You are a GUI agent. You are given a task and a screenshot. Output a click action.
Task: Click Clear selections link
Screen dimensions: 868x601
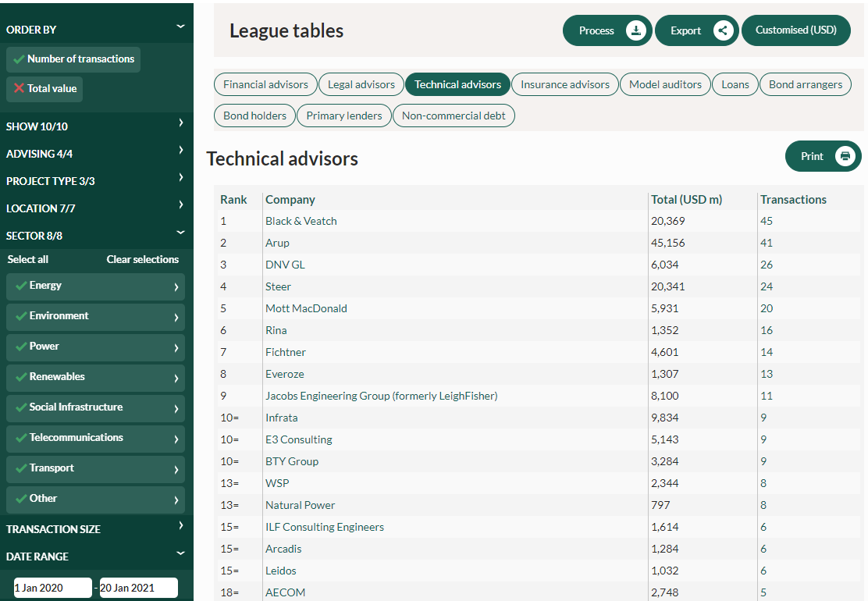[143, 260]
